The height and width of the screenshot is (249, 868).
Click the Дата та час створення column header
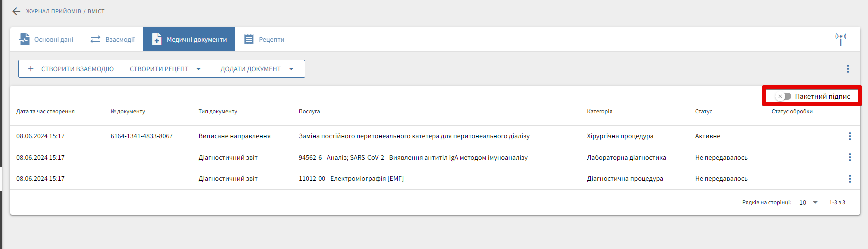click(45, 111)
